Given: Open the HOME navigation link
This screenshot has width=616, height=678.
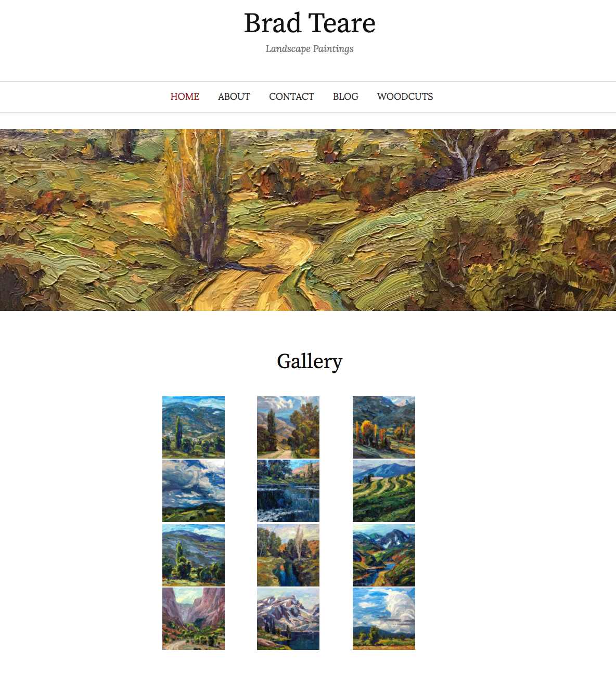Looking at the screenshot, I should coord(185,97).
